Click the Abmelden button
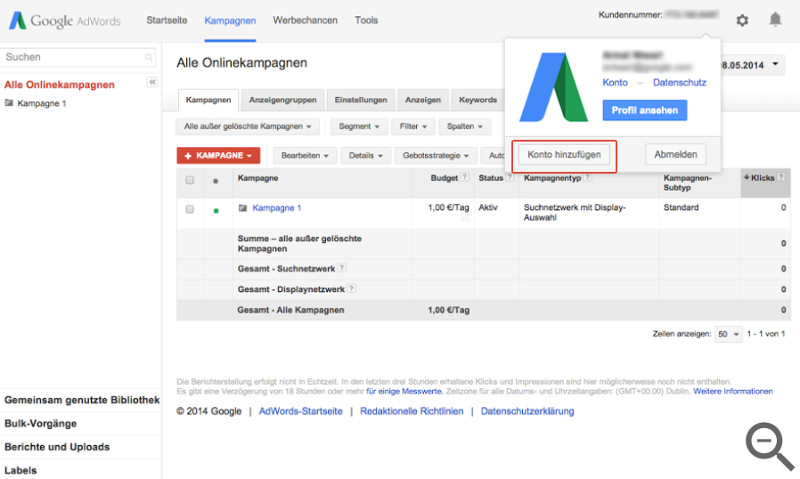The height and width of the screenshot is (479, 800). pos(676,155)
